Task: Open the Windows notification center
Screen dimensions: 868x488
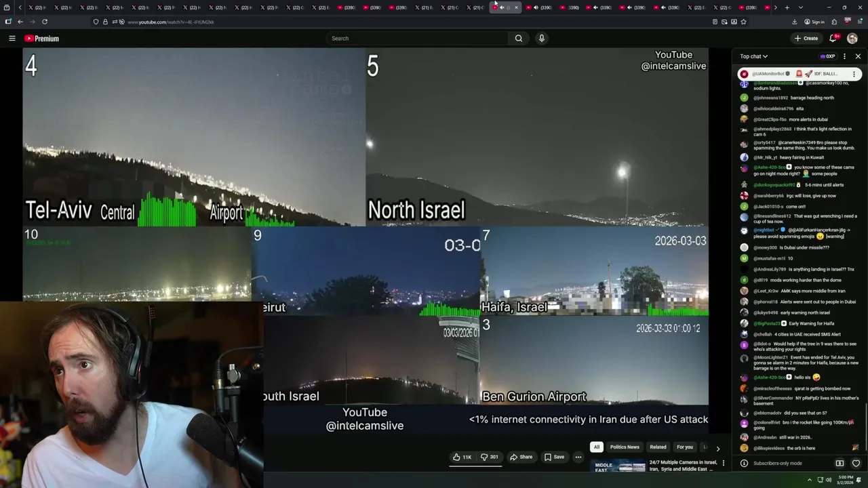Action: click(x=859, y=480)
